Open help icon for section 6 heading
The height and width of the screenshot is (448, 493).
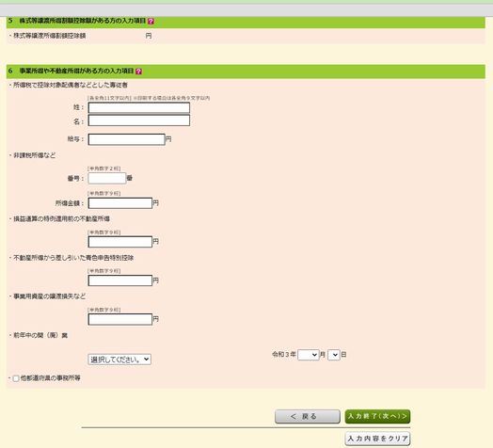point(138,72)
